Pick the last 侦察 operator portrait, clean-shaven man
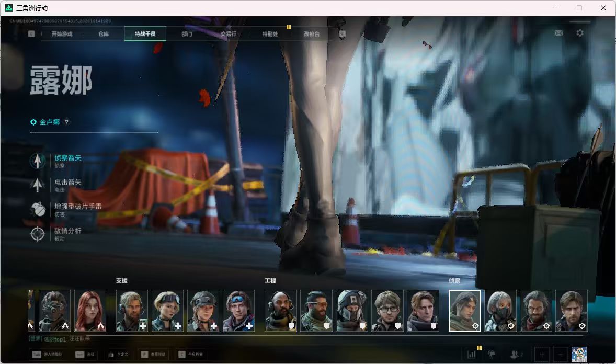The height and width of the screenshot is (364, 616). coord(572,311)
